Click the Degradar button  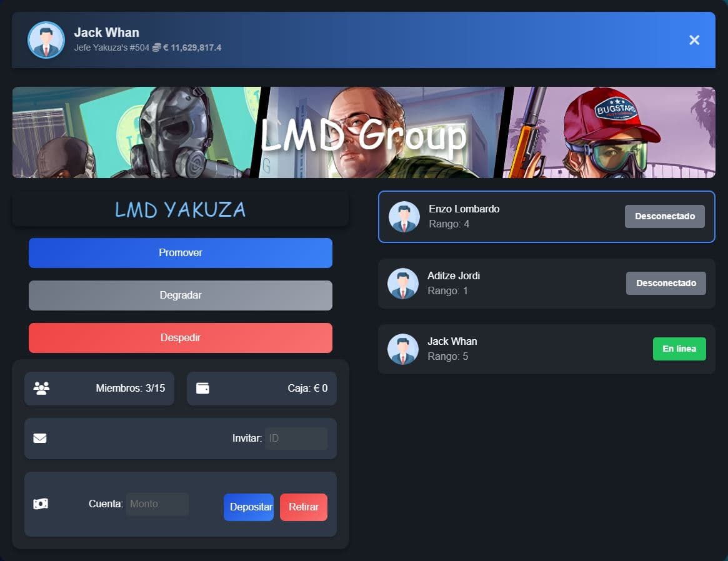181,295
